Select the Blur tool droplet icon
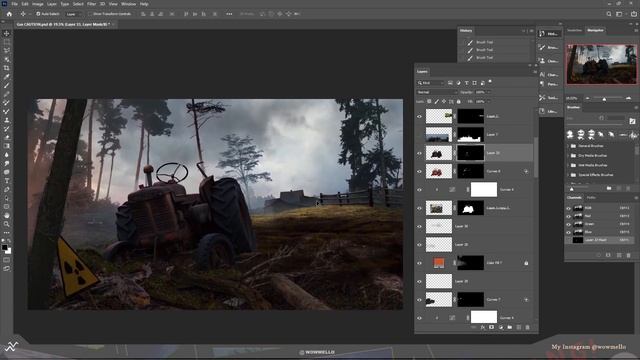The width and height of the screenshot is (640, 360). click(7, 155)
